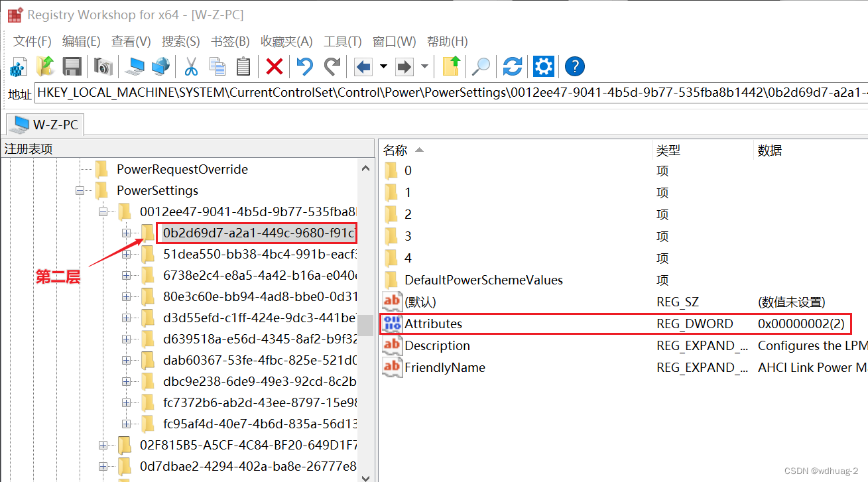Select DefaultPowerSchemeValues subkey

coord(483,280)
